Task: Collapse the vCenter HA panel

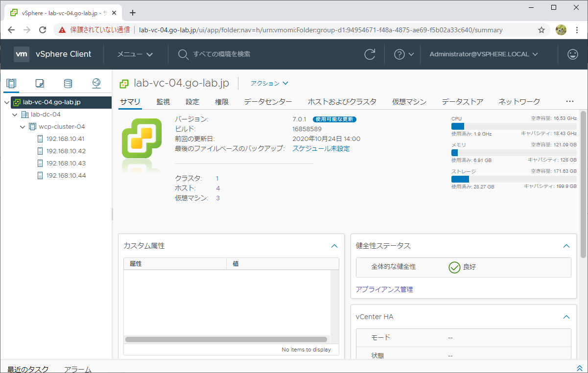Action: point(566,317)
